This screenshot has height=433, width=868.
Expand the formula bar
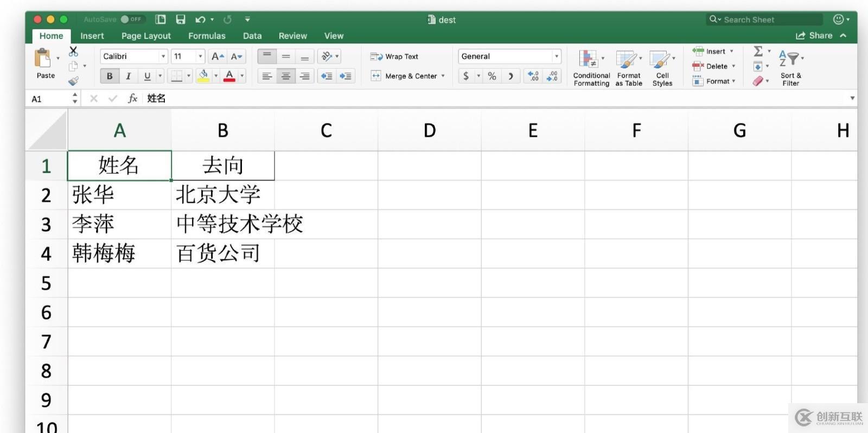[852, 98]
